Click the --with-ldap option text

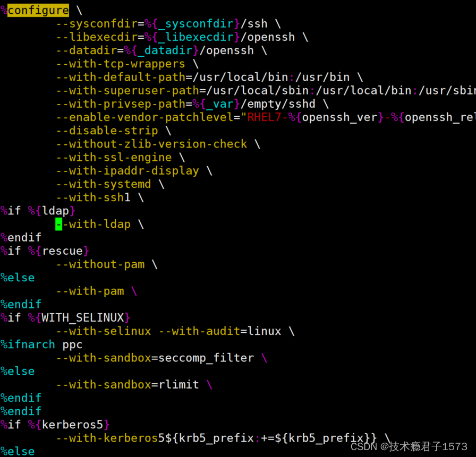click(x=93, y=224)
